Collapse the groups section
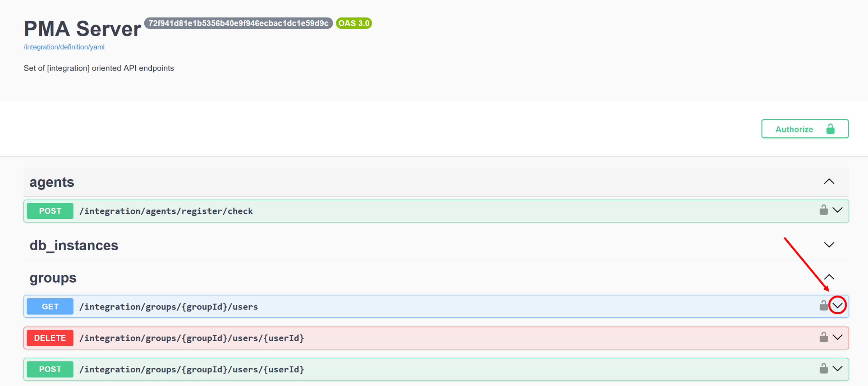The height and width of the screenshot is (386, 868). (x=829, y=277)
